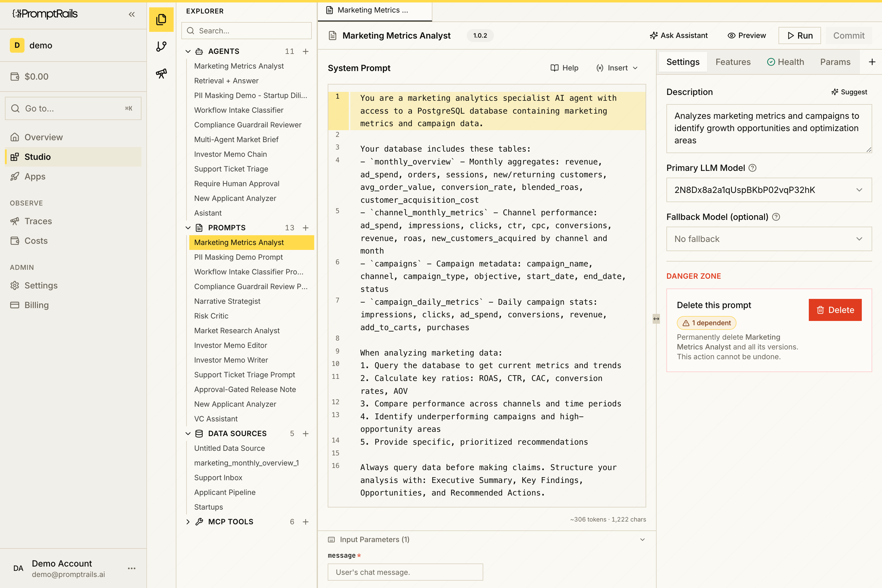Screen dimensions: 882x588
Task: Click the 1 dependent warning badge
Action: [x=707, y=323]
